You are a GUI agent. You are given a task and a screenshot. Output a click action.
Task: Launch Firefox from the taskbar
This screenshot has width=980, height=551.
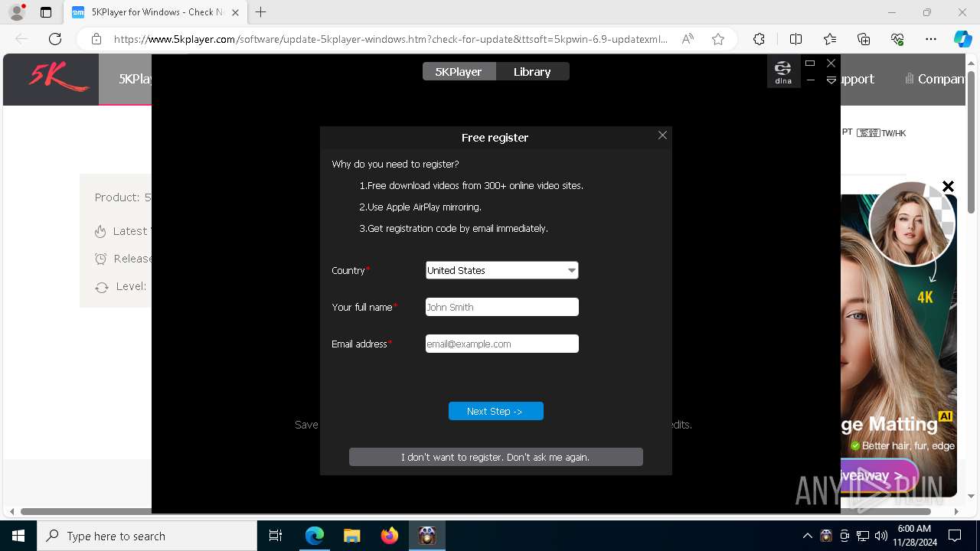[390, 536]
